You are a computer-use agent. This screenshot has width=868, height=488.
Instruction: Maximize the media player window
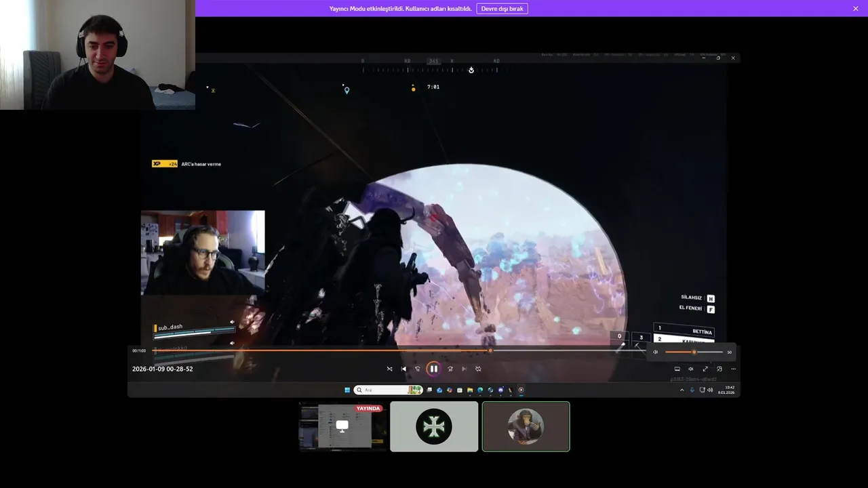tap(718, 58)
